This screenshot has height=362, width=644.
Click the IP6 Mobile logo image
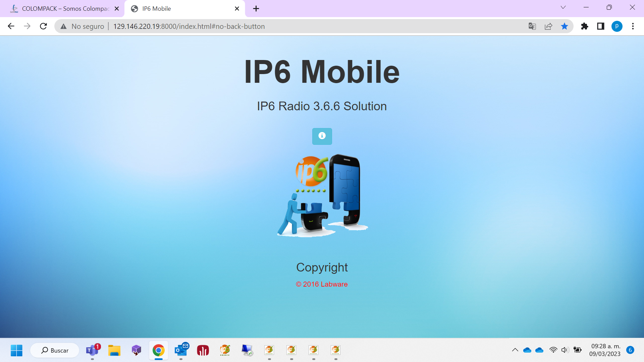coord(322,196)
